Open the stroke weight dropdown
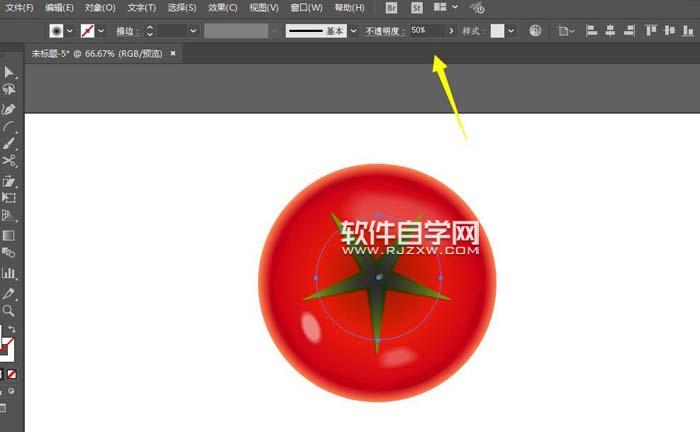 point(193,31)
